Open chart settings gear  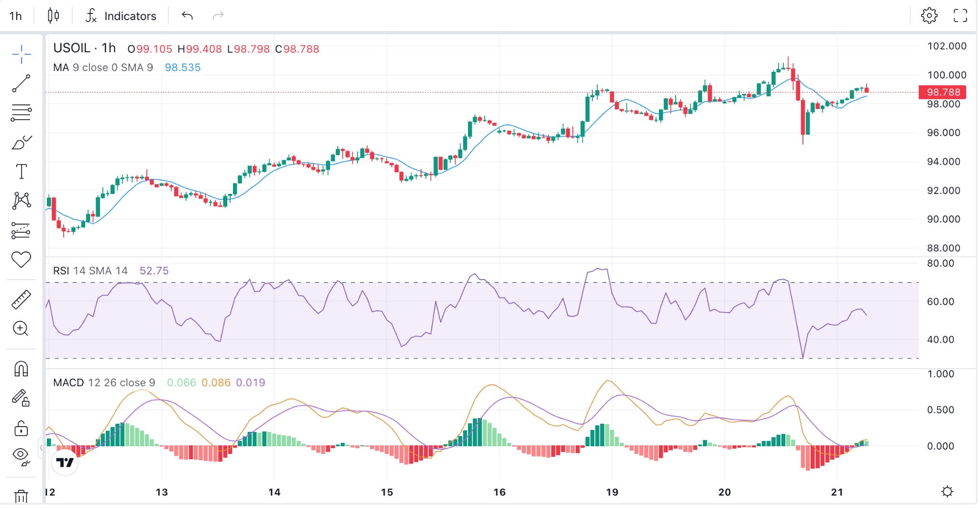pos(929,16)
